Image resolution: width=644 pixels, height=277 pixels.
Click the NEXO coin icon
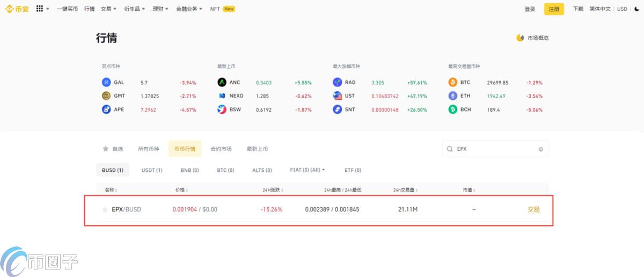(222, 96)
